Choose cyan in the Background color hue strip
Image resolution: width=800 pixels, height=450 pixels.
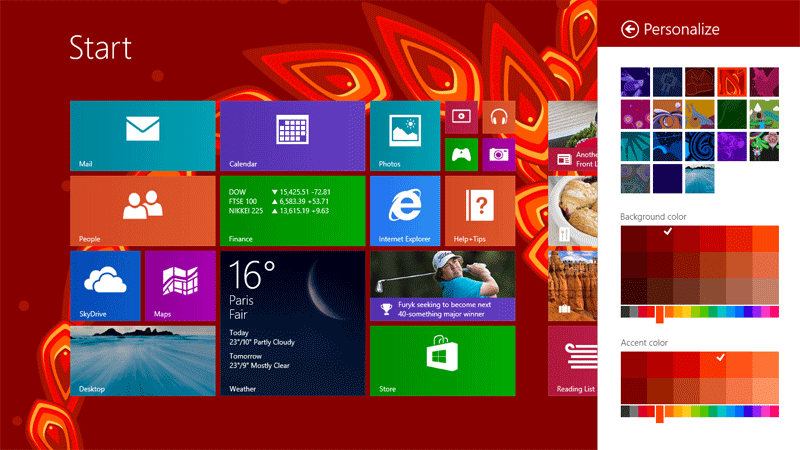[x=722, y=312]
